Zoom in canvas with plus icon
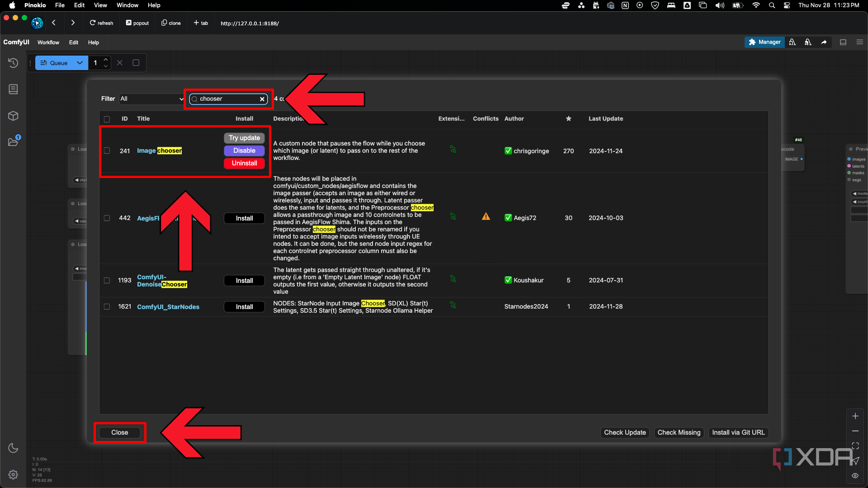This screenshot has width=868, height=488. click(x=855, y=416)
